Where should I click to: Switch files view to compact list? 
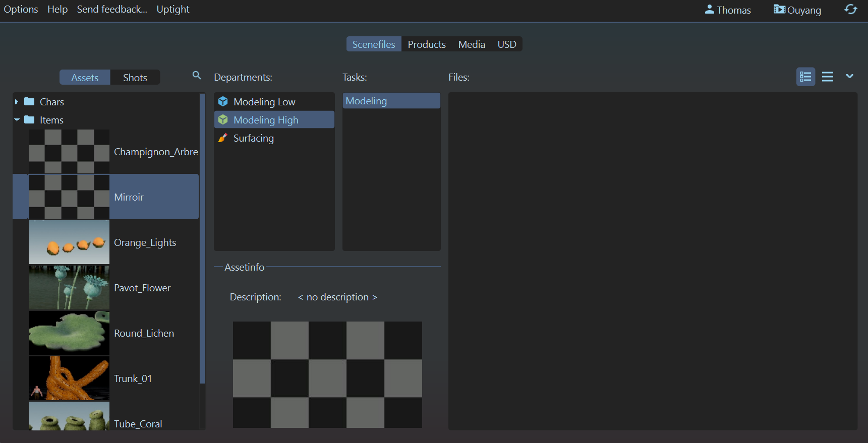(x=828, y=77)
